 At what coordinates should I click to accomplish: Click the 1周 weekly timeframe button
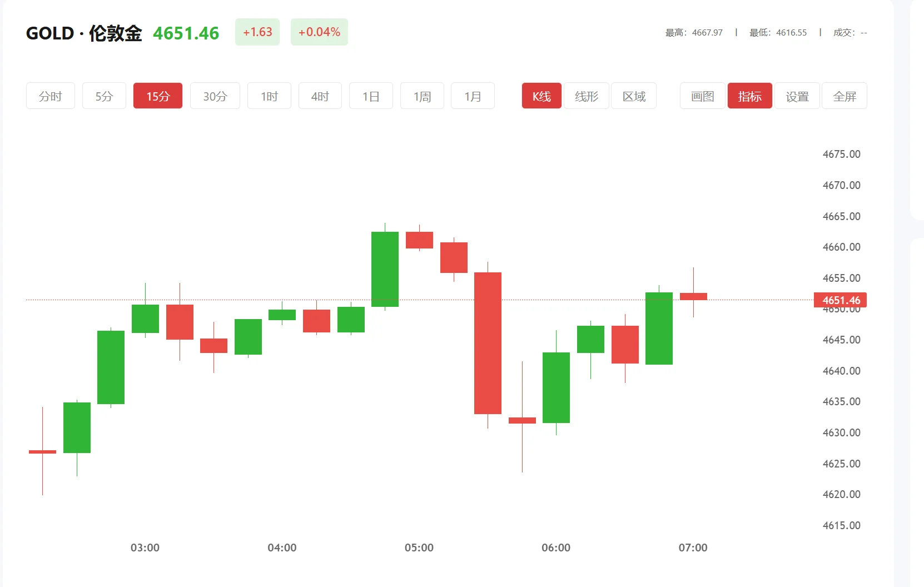coord(422,96)
